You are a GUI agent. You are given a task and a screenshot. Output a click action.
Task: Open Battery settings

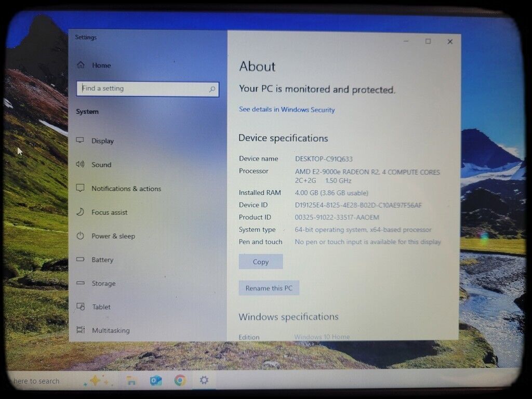point(95,260)
